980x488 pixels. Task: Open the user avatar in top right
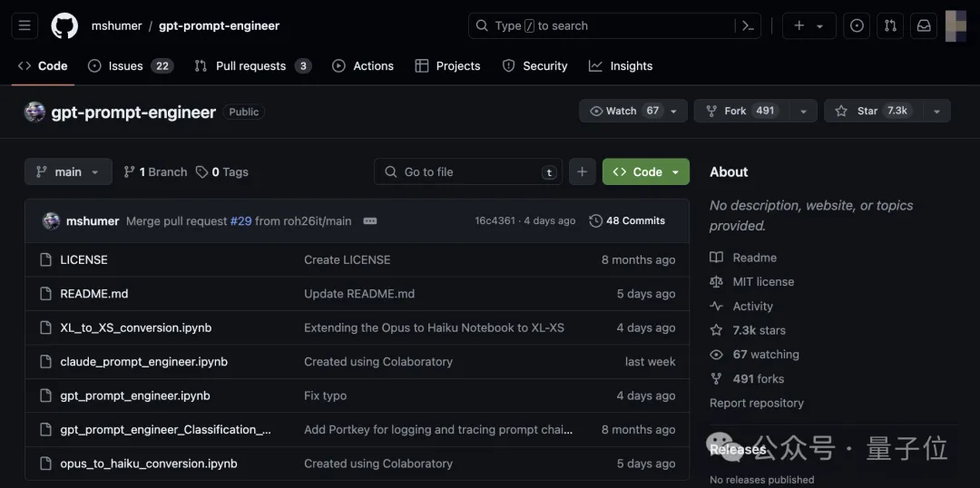click(x=955, y=25)
